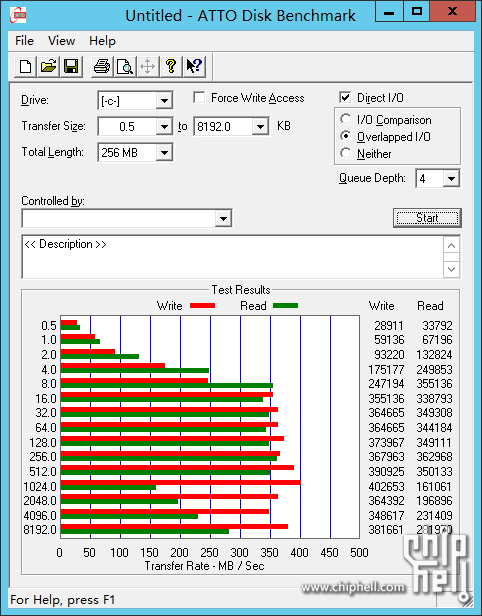This screenshot has width=482, height=616.
Task: Open the View menu
Action: [61, 41]
